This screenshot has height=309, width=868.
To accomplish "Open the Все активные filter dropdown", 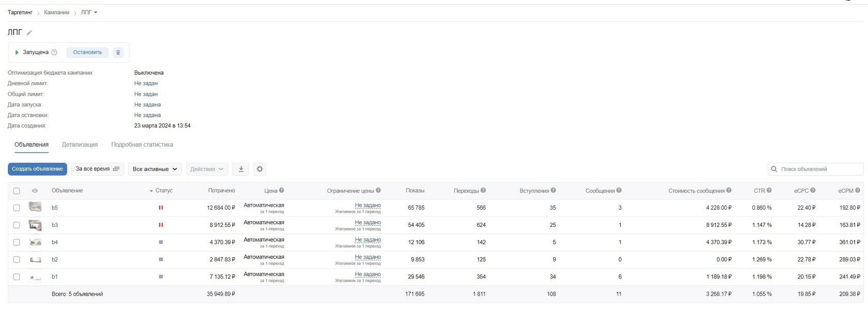I will click(155, 169).
